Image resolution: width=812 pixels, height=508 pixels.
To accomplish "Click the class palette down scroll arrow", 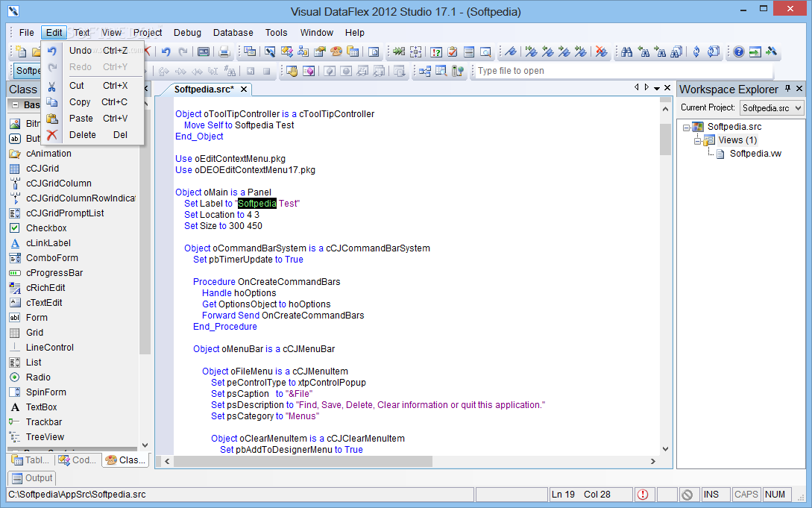I will (x=145, y=445).
